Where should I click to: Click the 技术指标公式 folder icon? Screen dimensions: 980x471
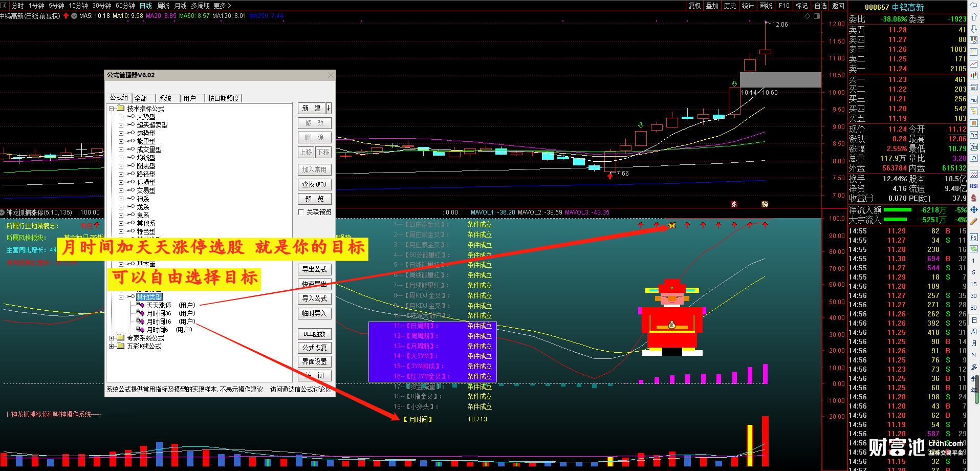(x=121, y=109)
